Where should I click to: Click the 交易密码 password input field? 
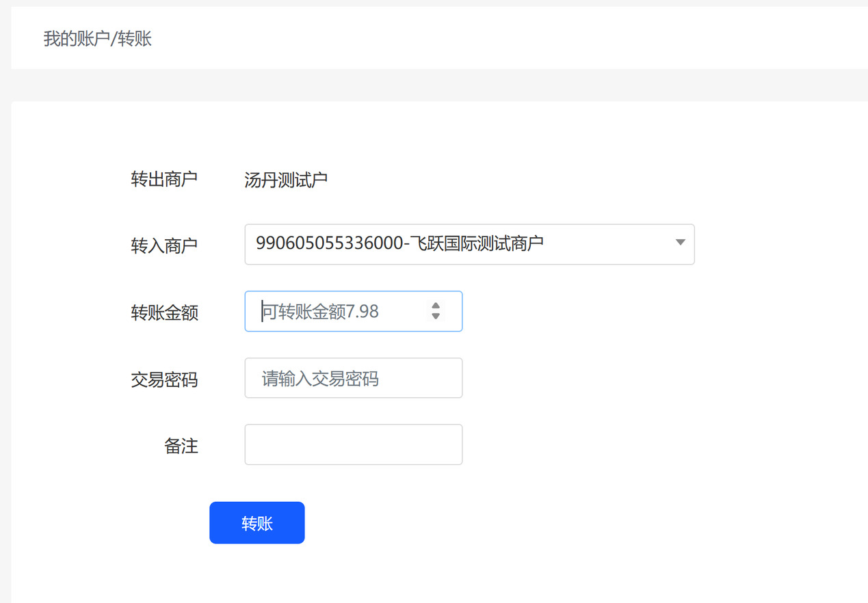353,378
